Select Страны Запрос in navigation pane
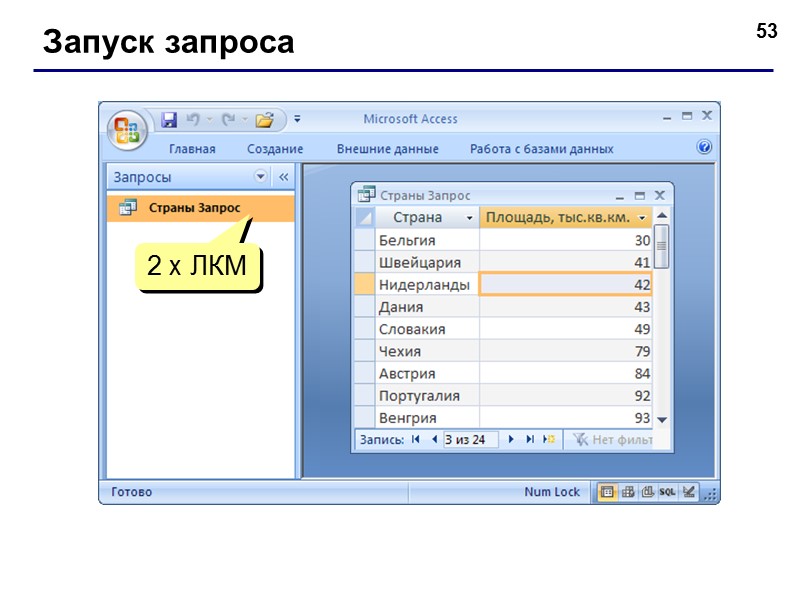 (201, 208)
